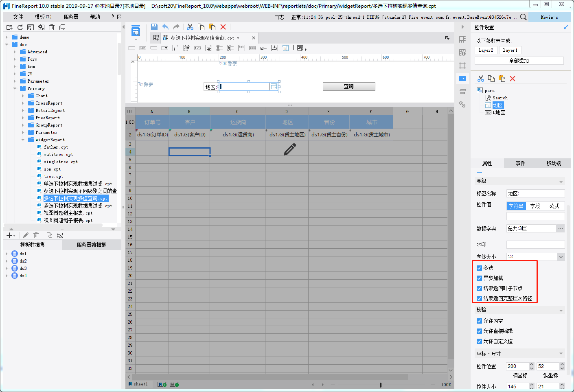
Task: Insert a label widget from the widget bar
Action: click(x=143, y=48)
